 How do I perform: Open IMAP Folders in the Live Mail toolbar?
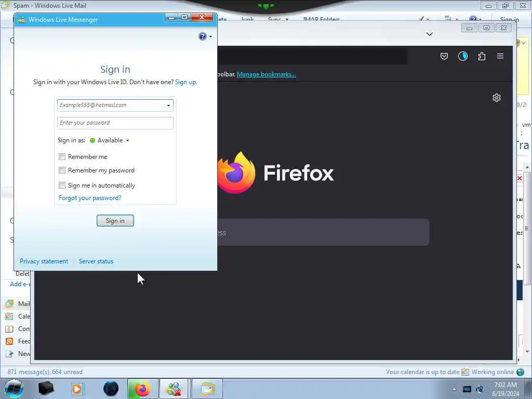321,20
